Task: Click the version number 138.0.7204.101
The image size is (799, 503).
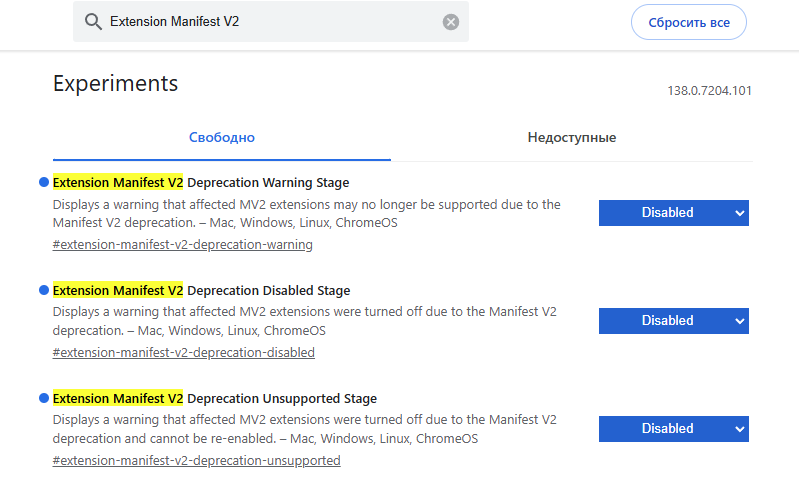Action: [709, 91]
